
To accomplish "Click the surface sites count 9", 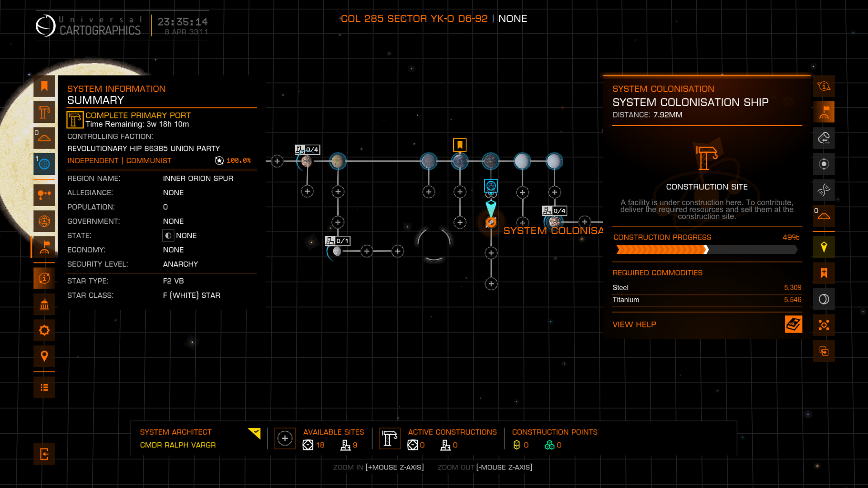I will point(355,445).
